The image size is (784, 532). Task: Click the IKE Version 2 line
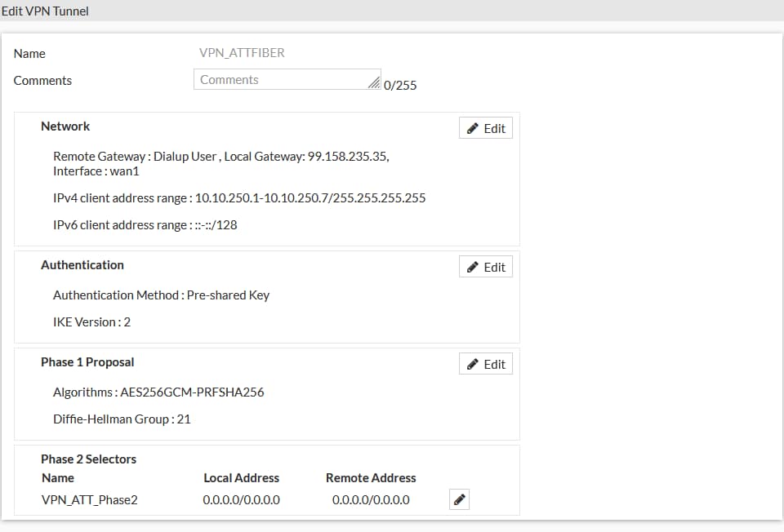click(x=91, y=322)
